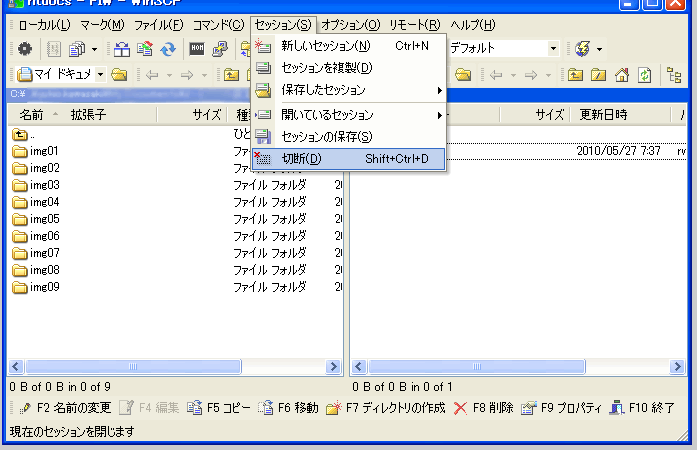Sort local files by 拡張子 column header

pos(88,115)
